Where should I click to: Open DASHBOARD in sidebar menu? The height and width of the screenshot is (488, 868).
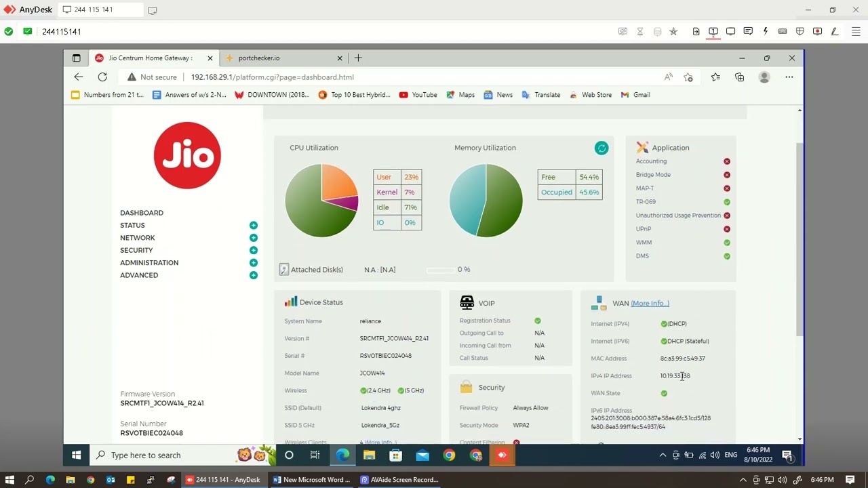pyautogui.click(x=142, y=213)
